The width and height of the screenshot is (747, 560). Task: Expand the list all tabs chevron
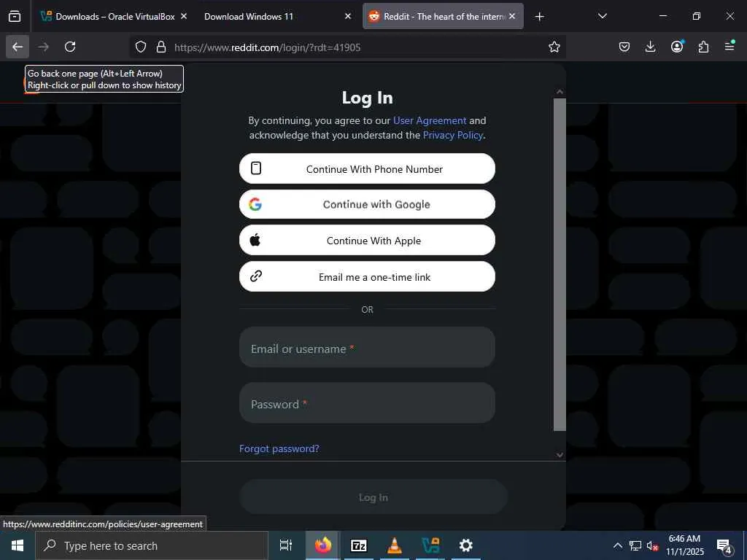602,16
